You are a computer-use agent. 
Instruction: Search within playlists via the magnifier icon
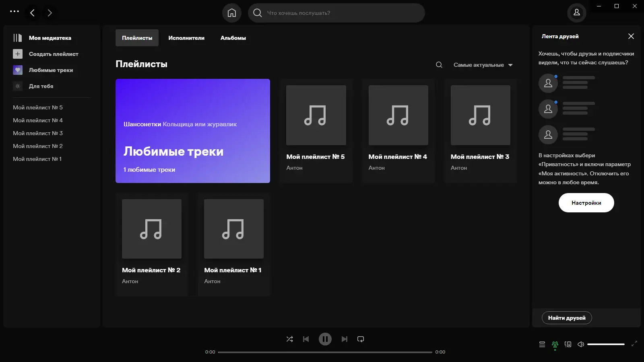pos(439,65)
